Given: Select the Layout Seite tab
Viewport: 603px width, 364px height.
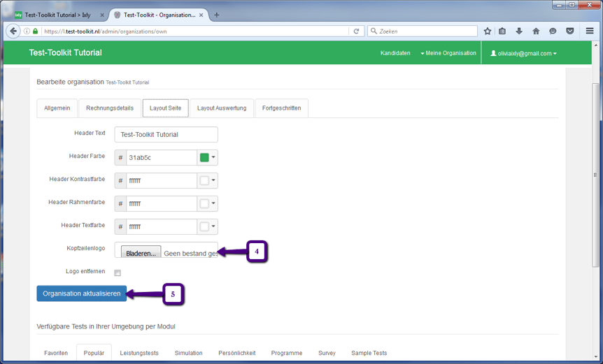Looking at the screenshot, I should tap(165, 108).
